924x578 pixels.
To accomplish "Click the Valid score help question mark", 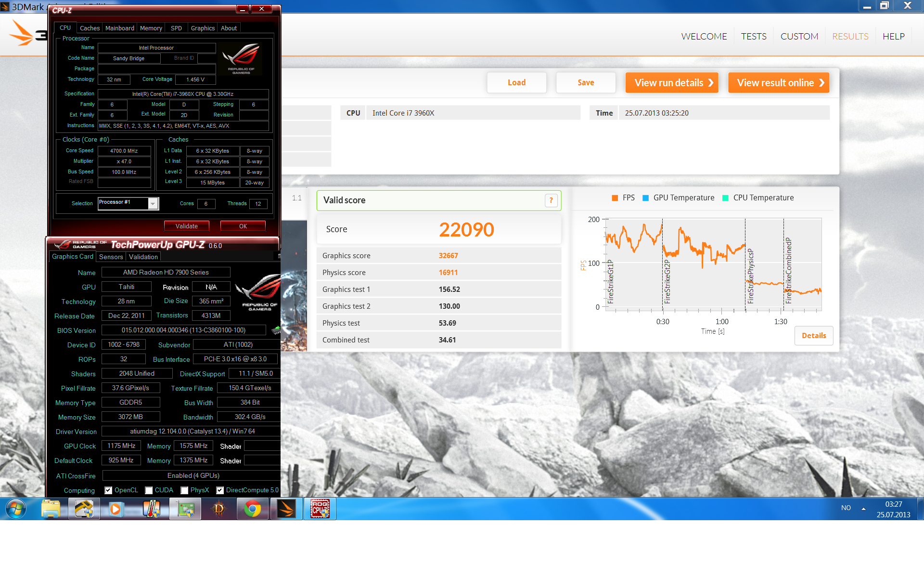I will click(551, 200).
